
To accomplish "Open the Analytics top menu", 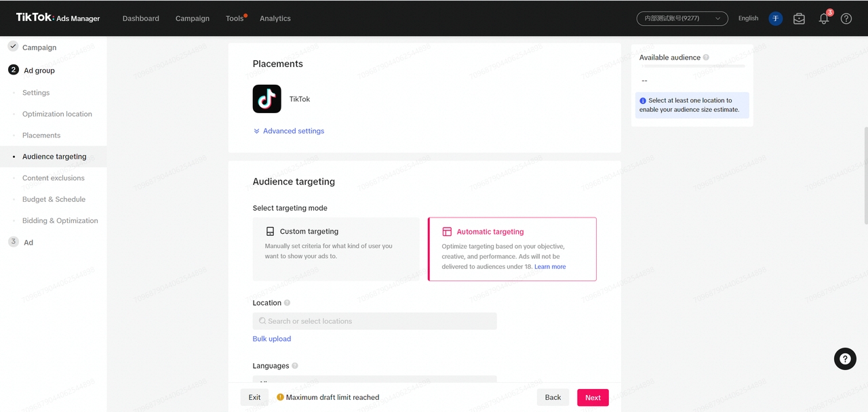I will (275, 18).
